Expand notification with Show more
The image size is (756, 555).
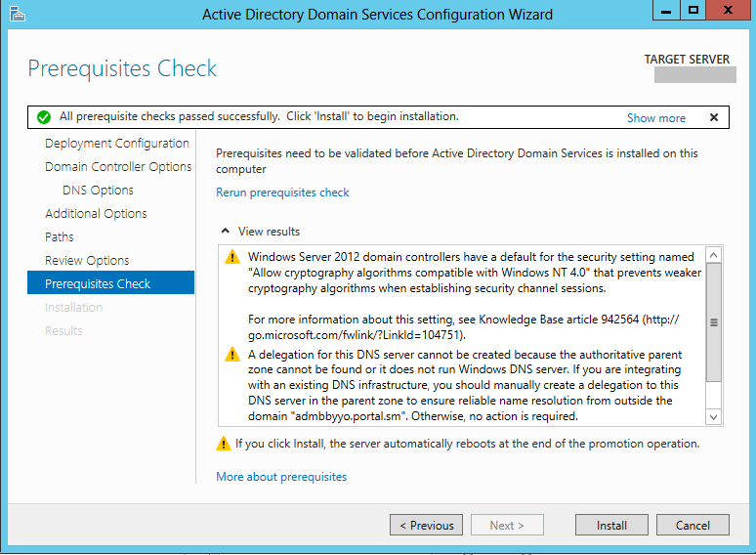pyautogui.click(x=655, y=118)
